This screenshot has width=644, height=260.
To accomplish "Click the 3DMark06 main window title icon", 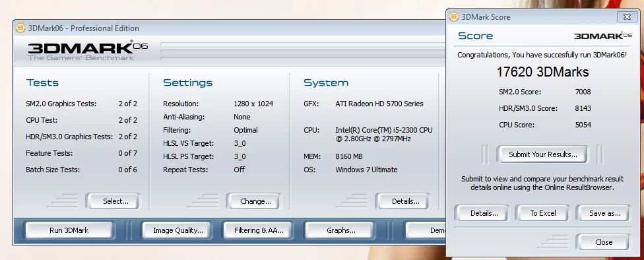I will (x=20, y=28).
